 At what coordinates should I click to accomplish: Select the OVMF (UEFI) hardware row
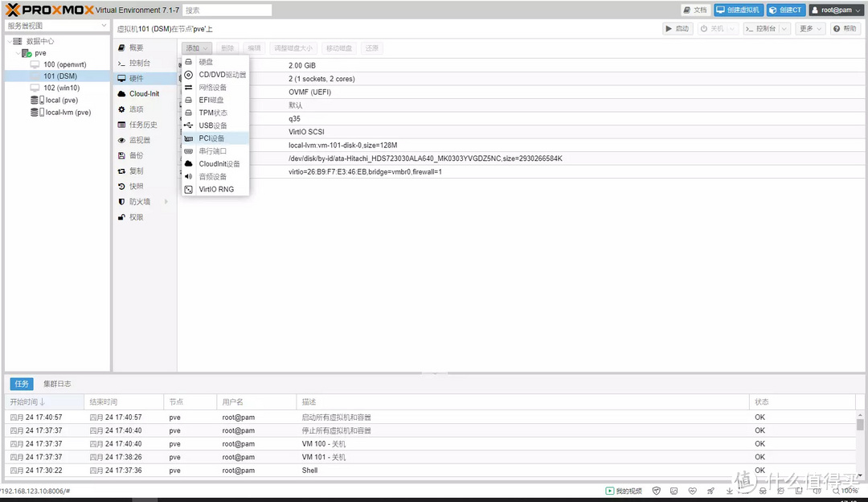pyautogui.click(x=520, y=92)
